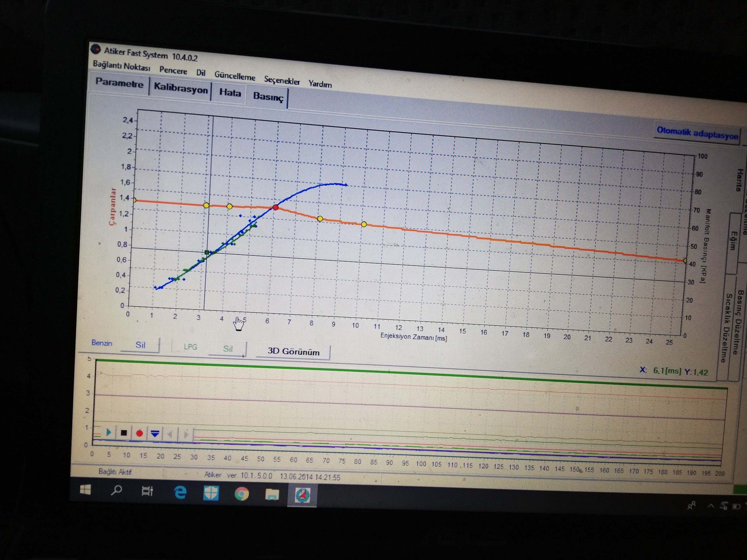Open taskbar search magnifier
Screen dimensions: 747x560
click(x=116, y=490)
